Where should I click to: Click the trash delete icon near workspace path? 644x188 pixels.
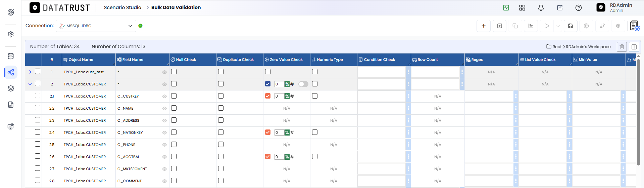point(622,47)
